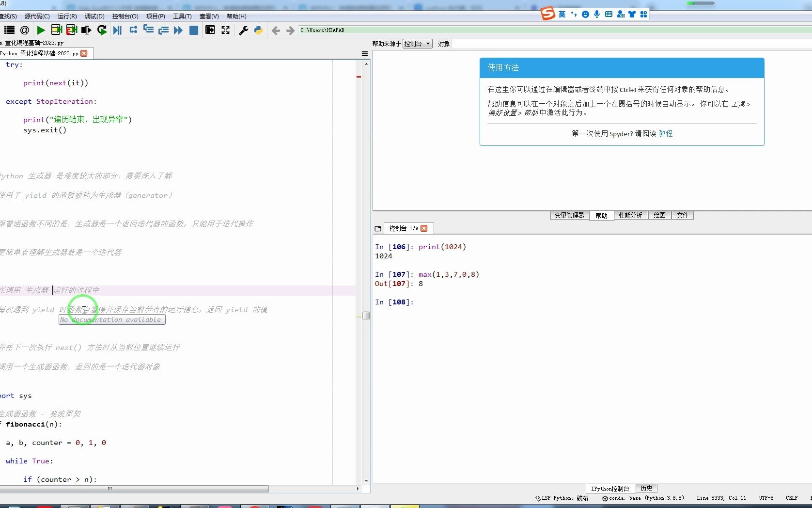This screenshot has height=508, width=812.
Task: Stop debugging with blue square
Action: point(193,30)
